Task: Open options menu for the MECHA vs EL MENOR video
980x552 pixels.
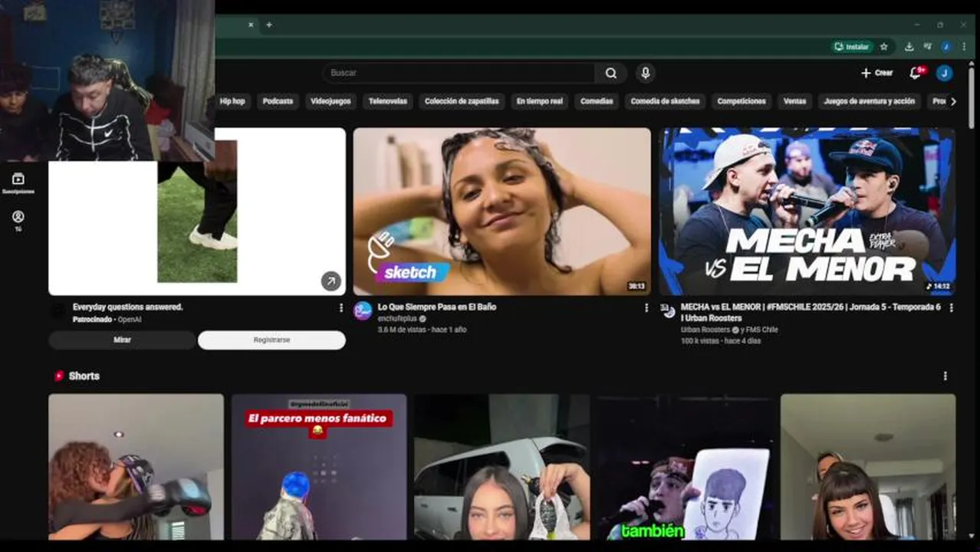Action: pos(952,307)
